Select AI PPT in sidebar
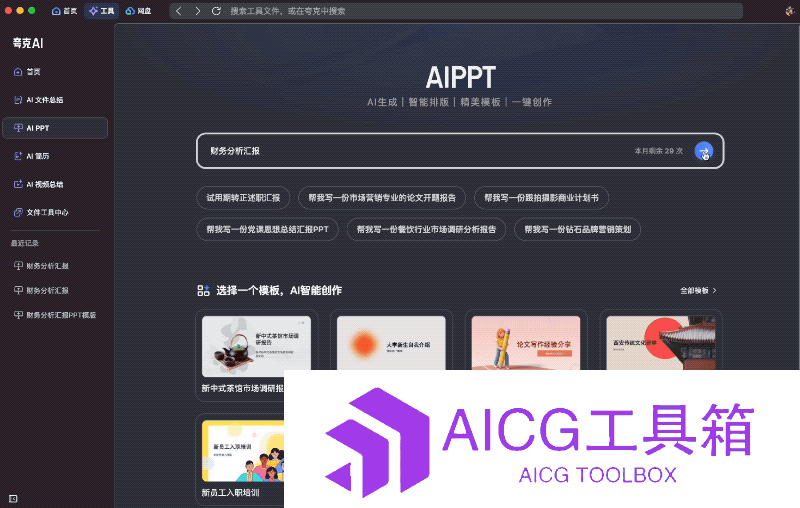Image resolution: width=800 pixels, height=508 pixels. pyautogui.click(x=55, y=128)
